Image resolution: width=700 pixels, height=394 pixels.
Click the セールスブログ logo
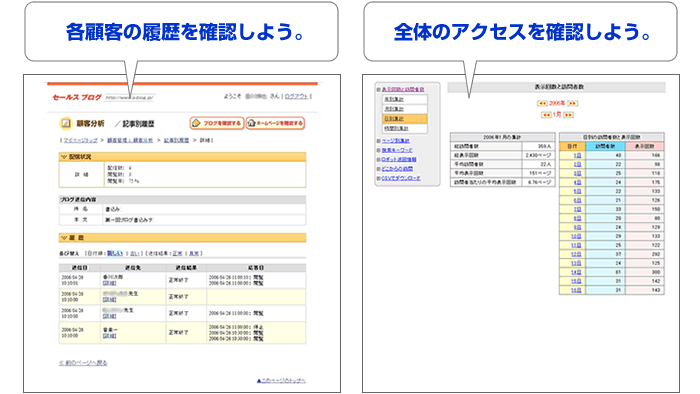[x=77, y=97]
